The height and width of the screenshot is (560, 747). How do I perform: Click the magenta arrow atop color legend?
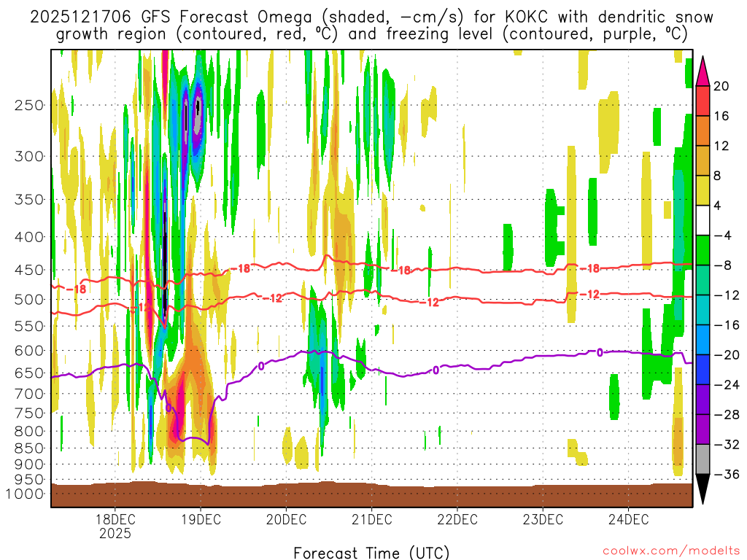[703, 71]
